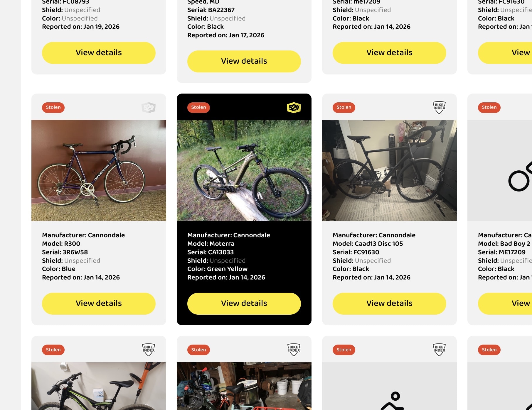The height and width of the screenshot is (410, 532).
Task: Click the Stolen badge above the garage bikes photo
Action: click(x=198, y=350)
